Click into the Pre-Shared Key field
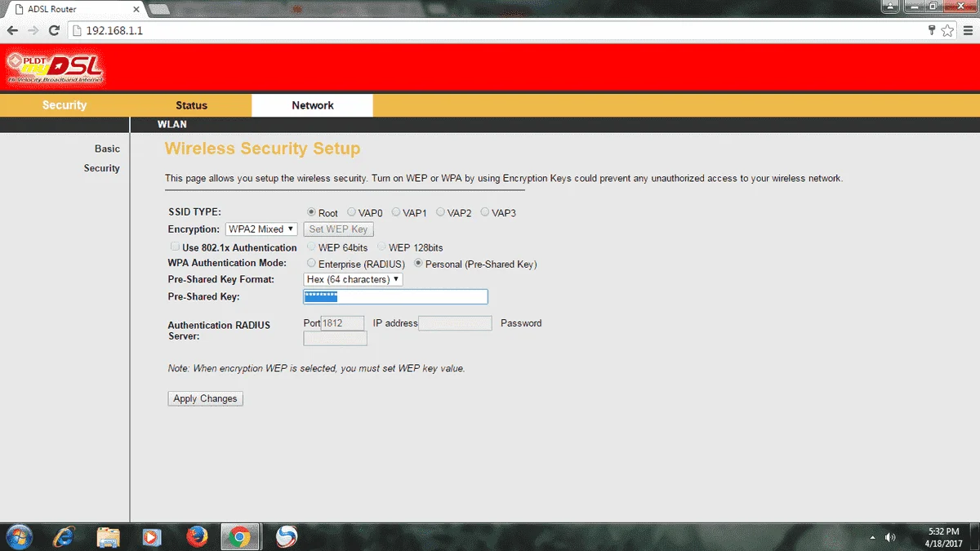The image size is (980, 551). click(395, 296)
